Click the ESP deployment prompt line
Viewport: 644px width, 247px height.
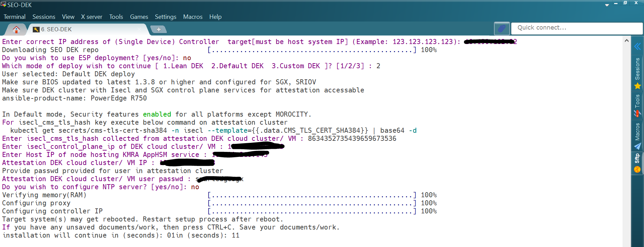pos(97,58)
